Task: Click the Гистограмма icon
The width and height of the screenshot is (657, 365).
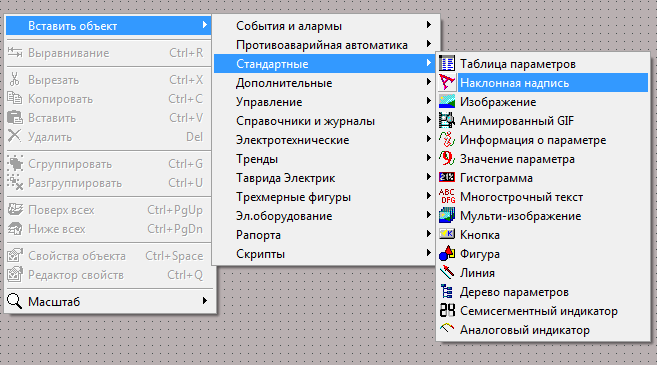Action: pyautogui.click(x=447, y=178)
